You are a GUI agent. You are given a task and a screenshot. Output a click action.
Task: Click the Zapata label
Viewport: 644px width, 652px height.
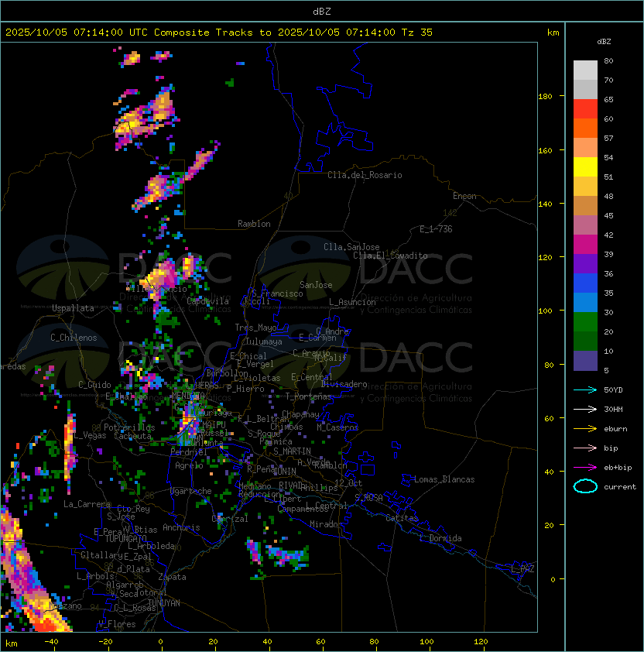coord(172,577)
